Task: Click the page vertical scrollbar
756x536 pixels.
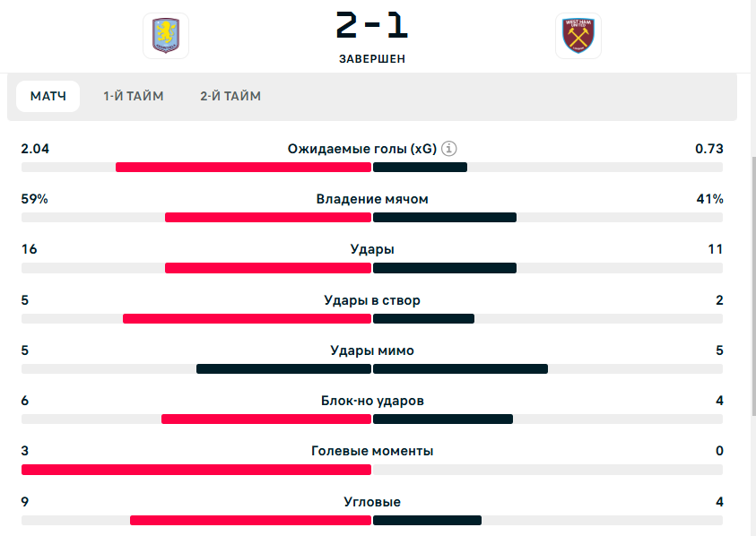Action: 752,287
